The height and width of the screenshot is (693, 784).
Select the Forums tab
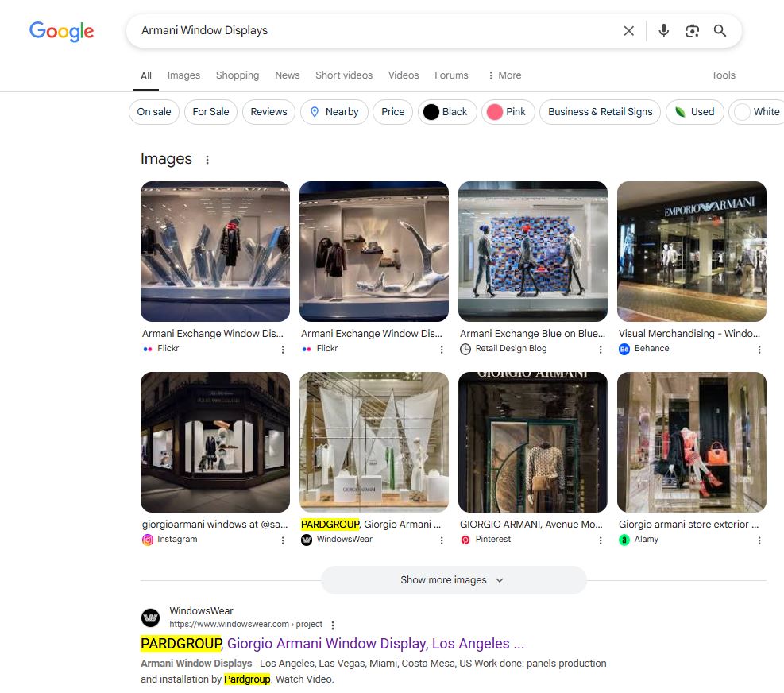[451, 75]
